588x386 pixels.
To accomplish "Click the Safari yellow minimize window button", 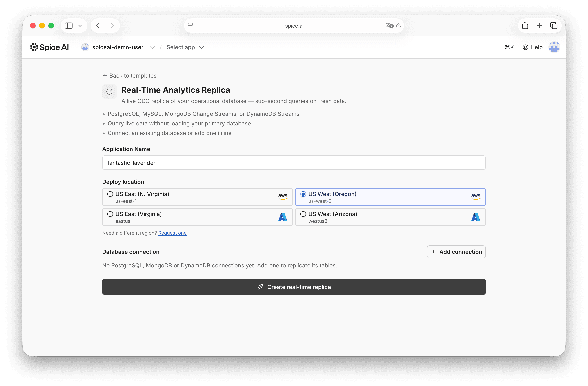I will coord(42,26).
